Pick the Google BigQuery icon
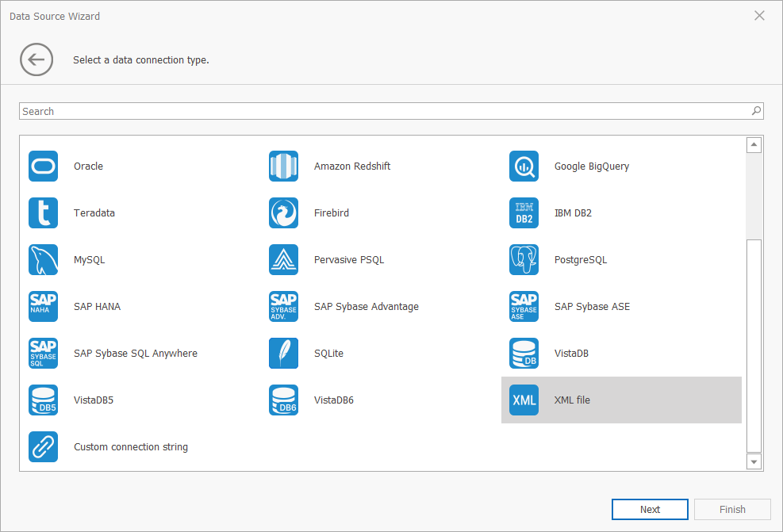Viewport: 783px width, 532px height. [524, 166]
